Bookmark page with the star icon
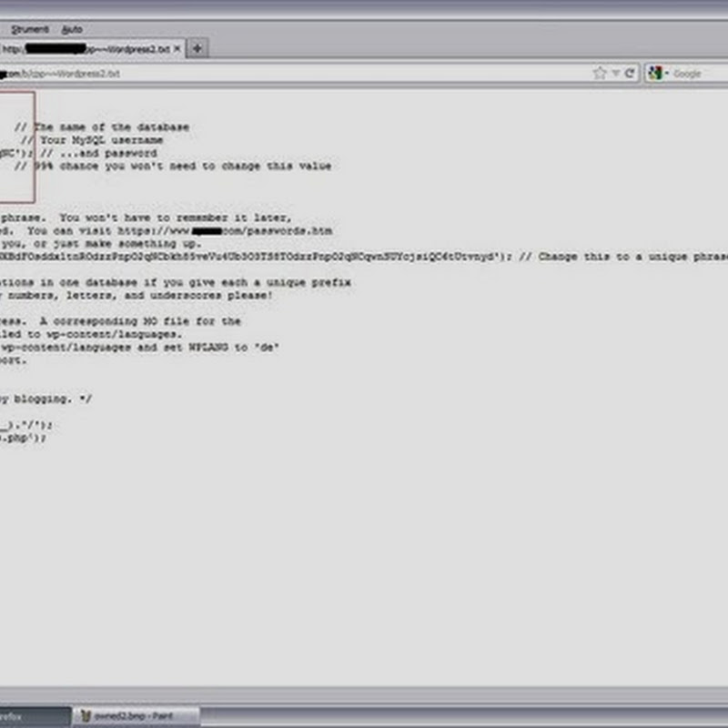Image resolution: width=728 pixels, height=728 pixels. point(600,73)
